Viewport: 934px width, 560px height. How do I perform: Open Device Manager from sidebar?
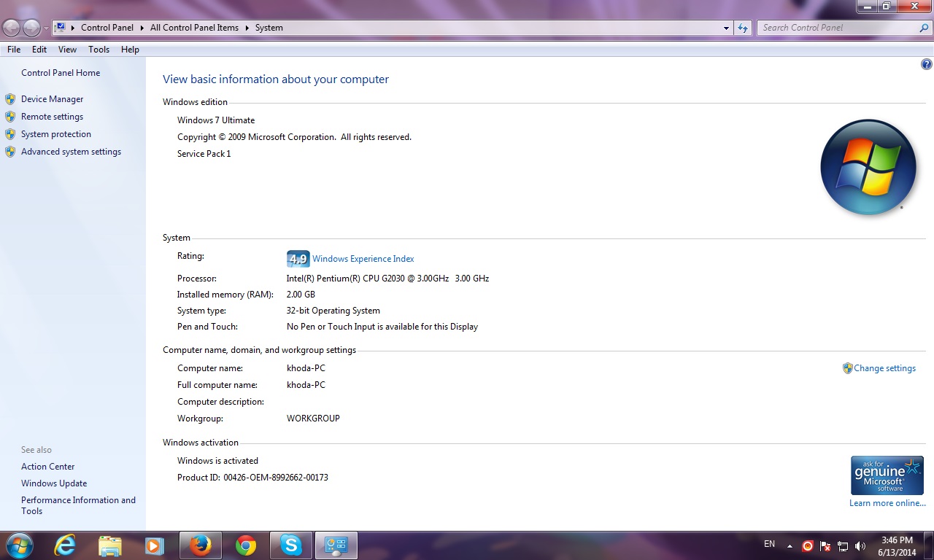(52, 99)
